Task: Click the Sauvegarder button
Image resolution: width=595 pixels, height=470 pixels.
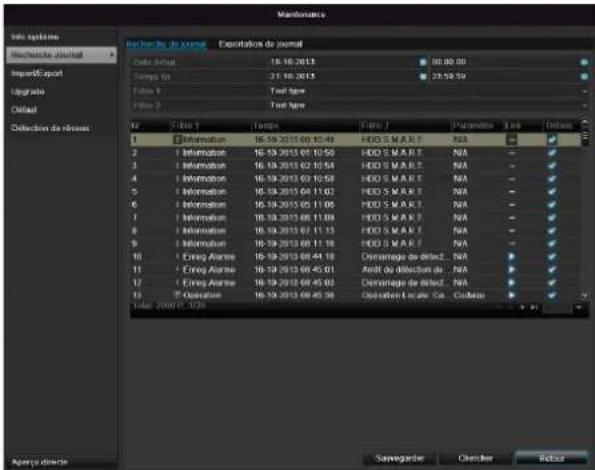Action: 400,458
